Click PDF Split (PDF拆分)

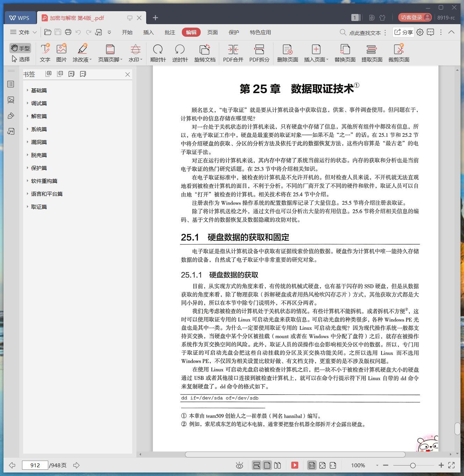click(259, 53)
